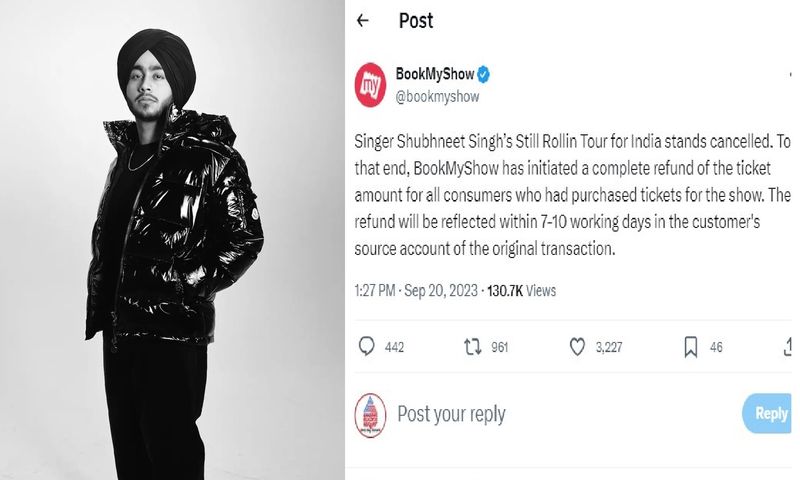Click the 1:27 PM Sep 20, 2023 timestamp
Image resolution: width=800 pixels, height=480 pixels.
(x=418, y=291)
